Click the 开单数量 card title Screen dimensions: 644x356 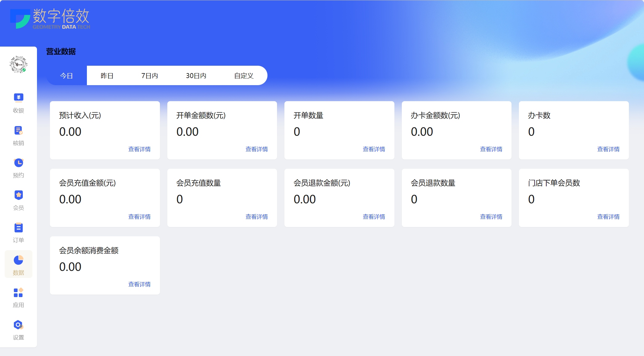(308, 115)
